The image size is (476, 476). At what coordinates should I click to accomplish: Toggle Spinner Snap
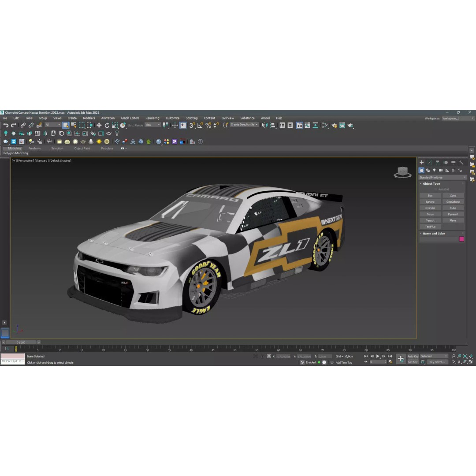[x=216, y=125]
